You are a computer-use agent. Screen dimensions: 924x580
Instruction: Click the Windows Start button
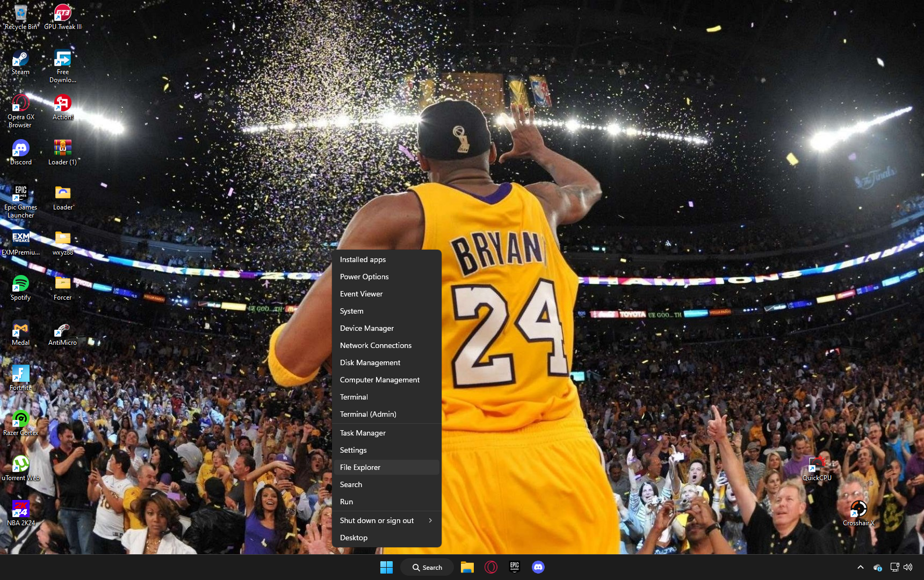point(386,567)
